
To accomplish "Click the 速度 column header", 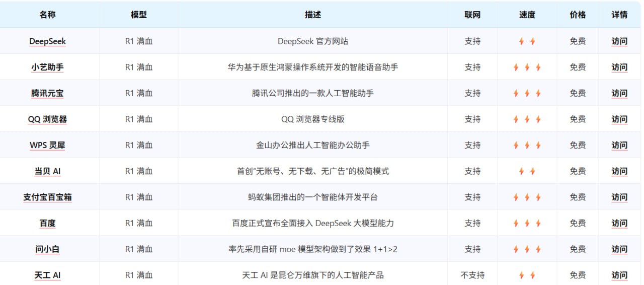I will [527, 15].
